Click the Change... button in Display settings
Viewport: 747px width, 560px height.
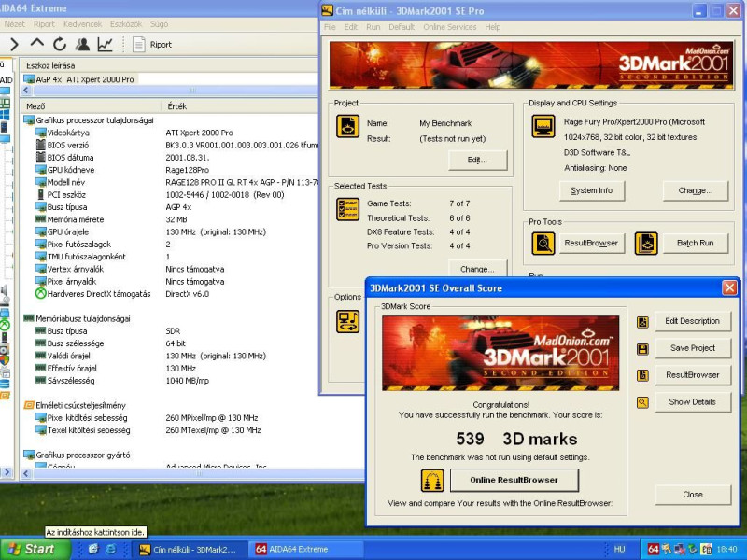point(695,190)
